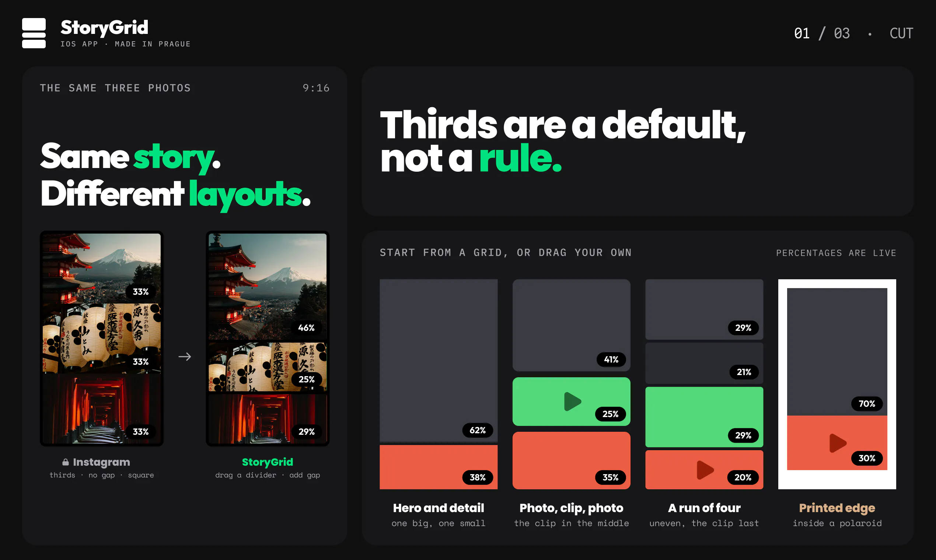Viewport: 936px width, 560px height.
Task: Click 'the clip in the middle' subtitle
Action: tap(572, 524)
